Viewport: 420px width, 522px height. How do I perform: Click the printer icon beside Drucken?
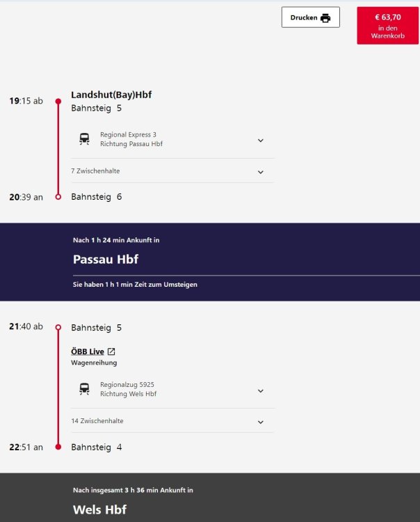click(x=325, y=18)
